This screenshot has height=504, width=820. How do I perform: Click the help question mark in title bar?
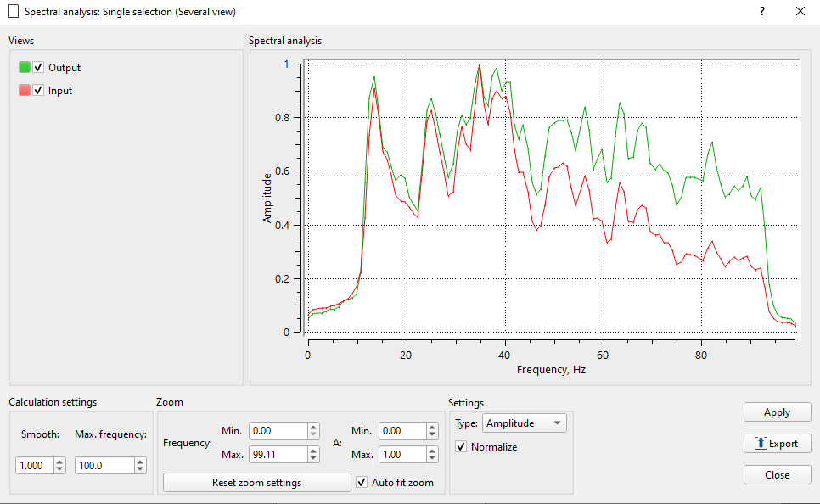[x=761, y=11]
